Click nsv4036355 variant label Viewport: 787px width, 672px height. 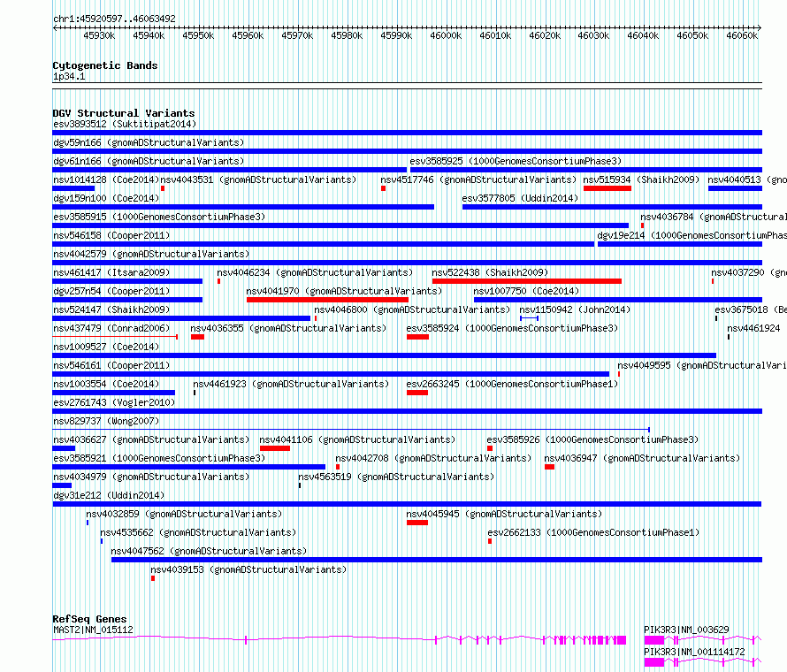click(288, 328)
